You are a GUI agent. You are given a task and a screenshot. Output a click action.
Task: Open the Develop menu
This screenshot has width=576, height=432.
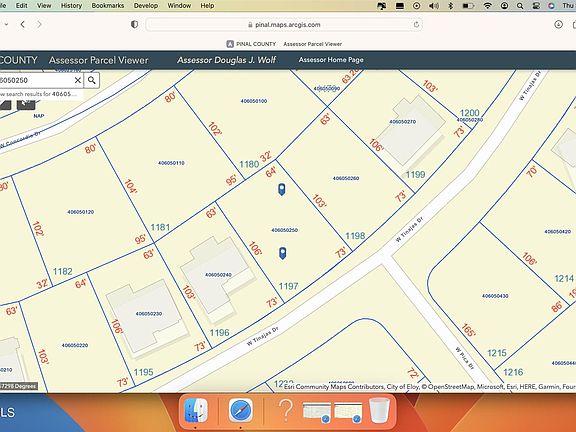click(146, 6)
